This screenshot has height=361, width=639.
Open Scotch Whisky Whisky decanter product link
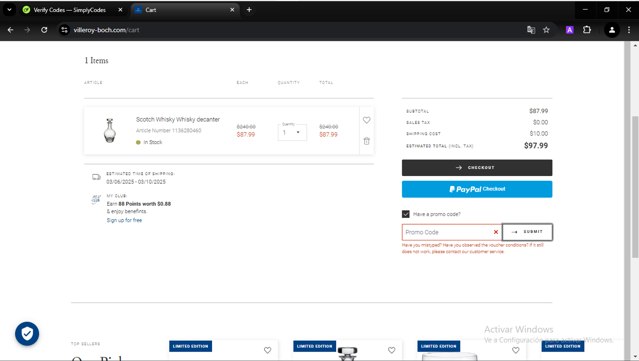click(178, 119)
